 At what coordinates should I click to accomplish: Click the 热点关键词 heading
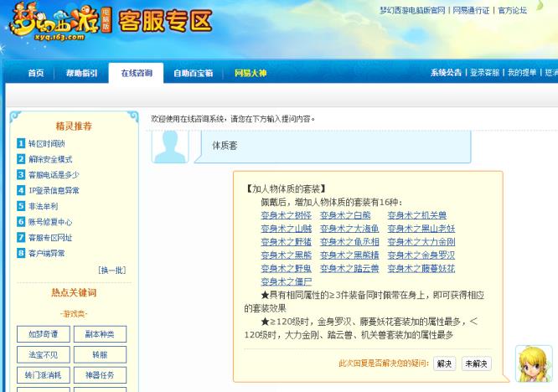[x=74, y=292]
